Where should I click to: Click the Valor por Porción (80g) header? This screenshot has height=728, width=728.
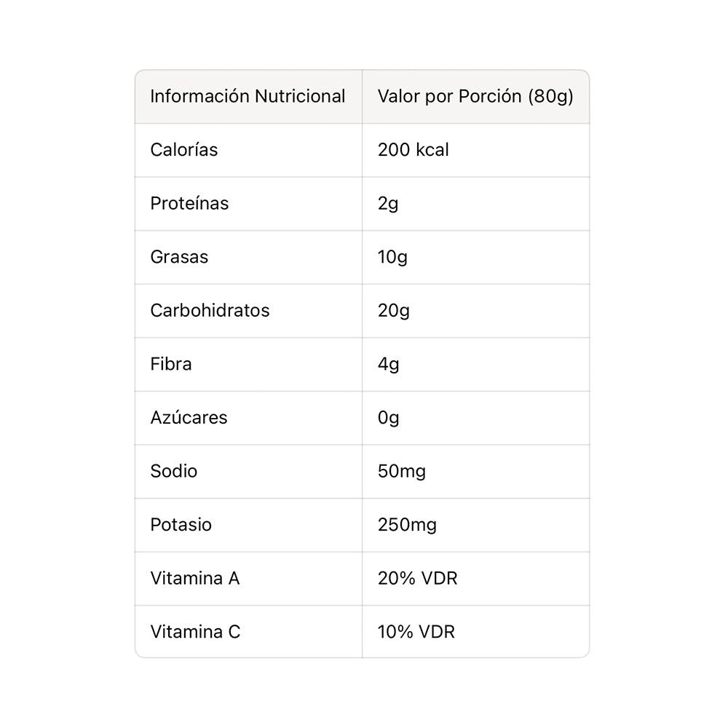[475, 96]
